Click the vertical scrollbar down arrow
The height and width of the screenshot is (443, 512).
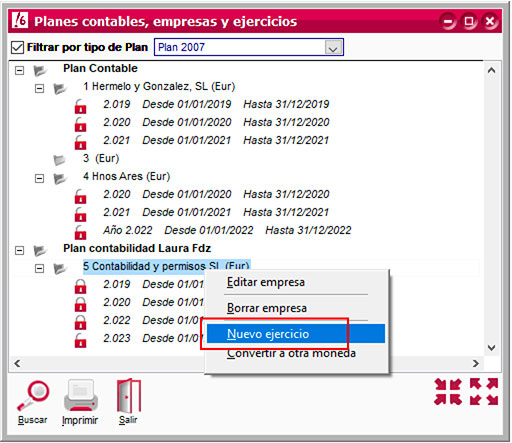[x=492, y=348]
